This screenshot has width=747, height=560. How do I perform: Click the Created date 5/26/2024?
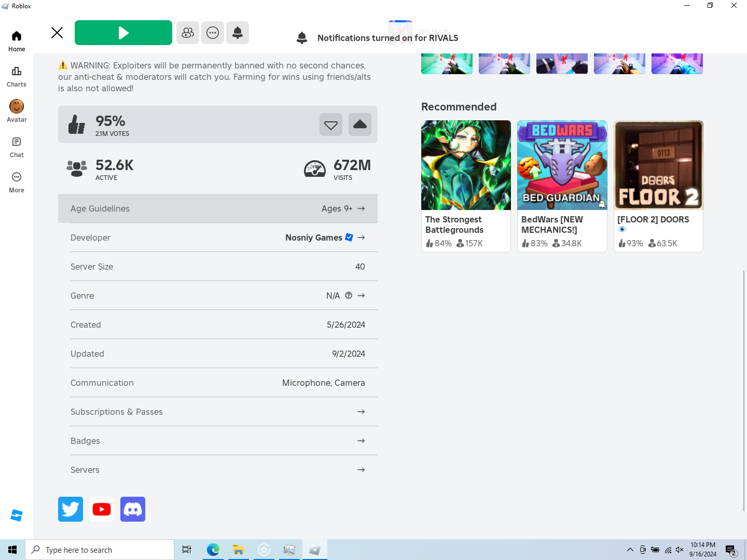(x=346, y=325)
